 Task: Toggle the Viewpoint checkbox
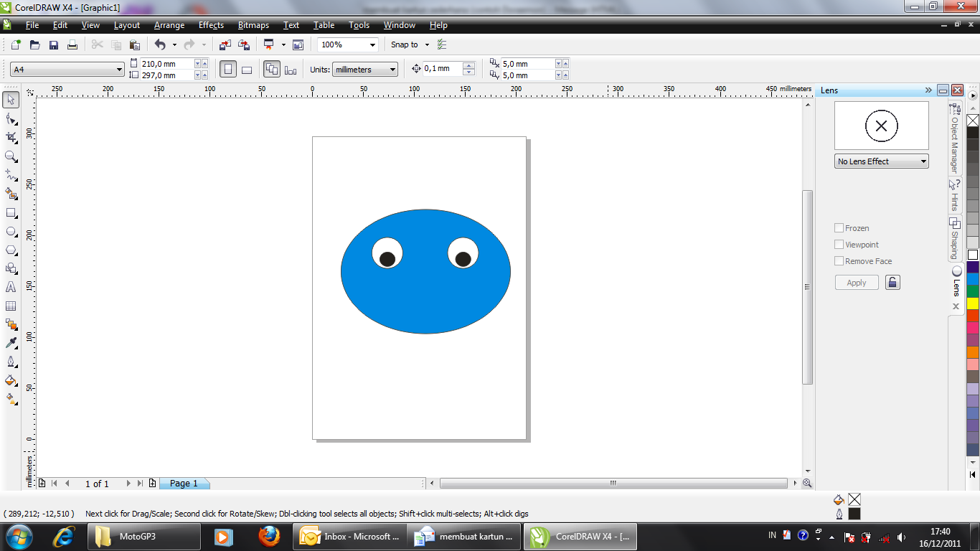(x=839, y=245)
